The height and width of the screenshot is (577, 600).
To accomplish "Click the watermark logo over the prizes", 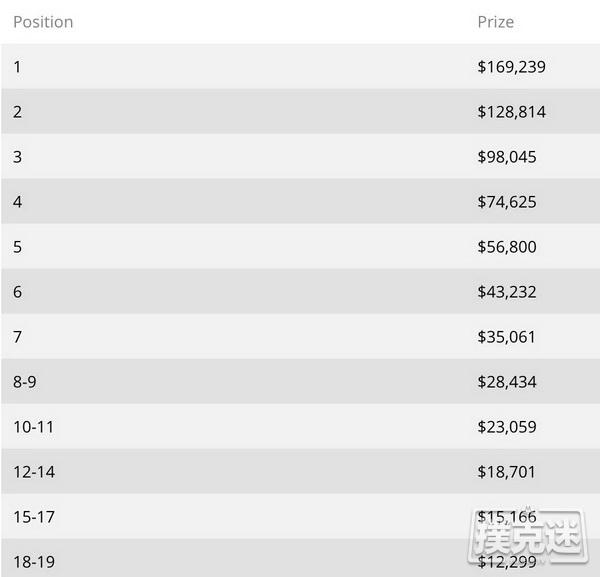I will (x=527, y=537).
